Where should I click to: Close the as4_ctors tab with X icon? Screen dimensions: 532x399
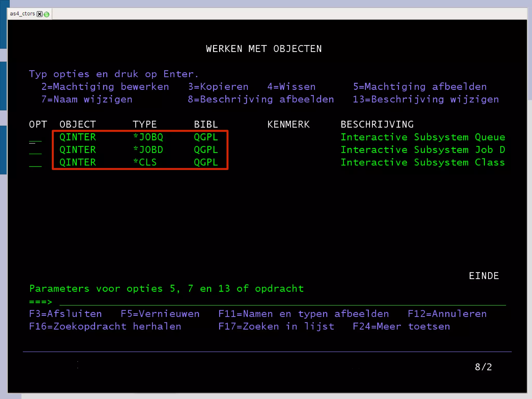click(39, 14)
